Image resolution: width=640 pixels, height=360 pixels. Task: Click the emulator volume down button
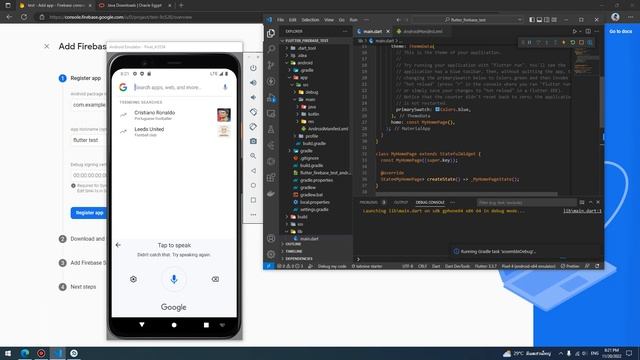click(253, 97)
